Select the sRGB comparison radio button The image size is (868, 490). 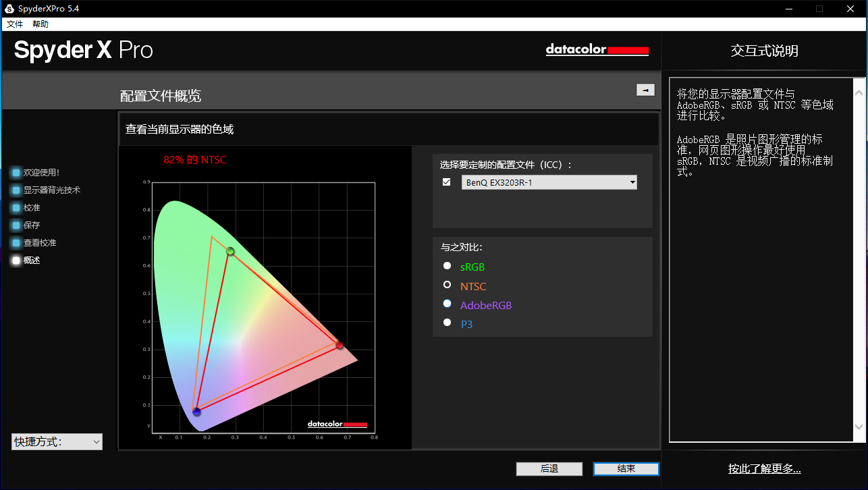447,266
